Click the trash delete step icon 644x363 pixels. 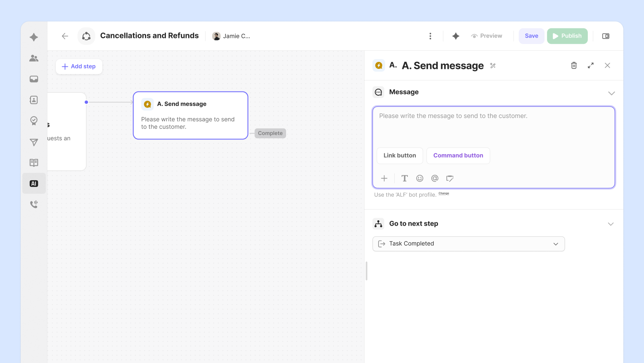pyautogui.click(x=574, y=66)
